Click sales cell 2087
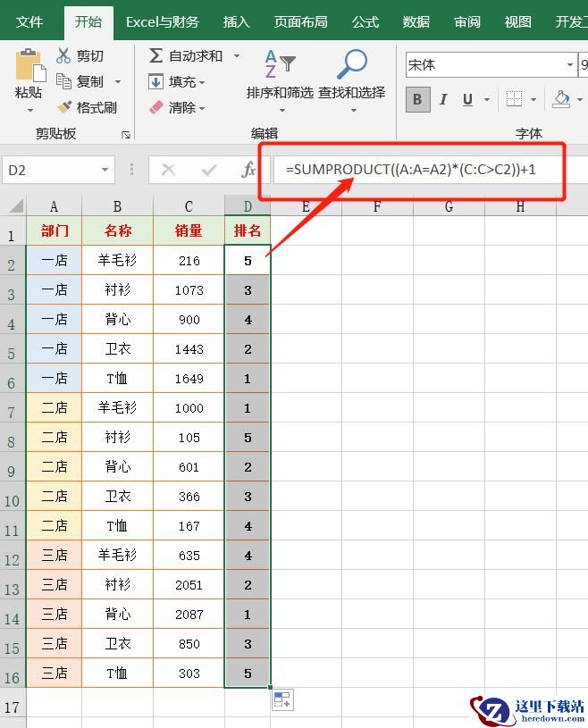Viewport: 588px width, 728px height. [189, 615]
